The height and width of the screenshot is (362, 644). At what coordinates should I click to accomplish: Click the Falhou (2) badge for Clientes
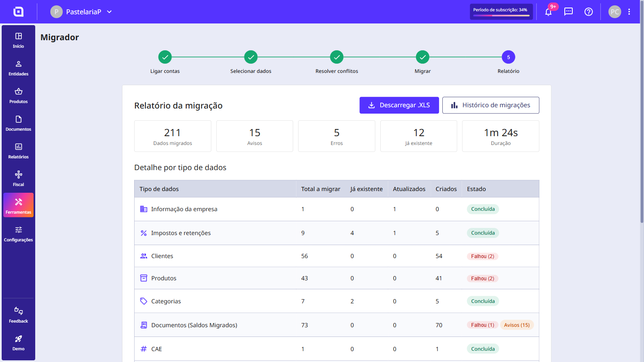coord(483,256)
